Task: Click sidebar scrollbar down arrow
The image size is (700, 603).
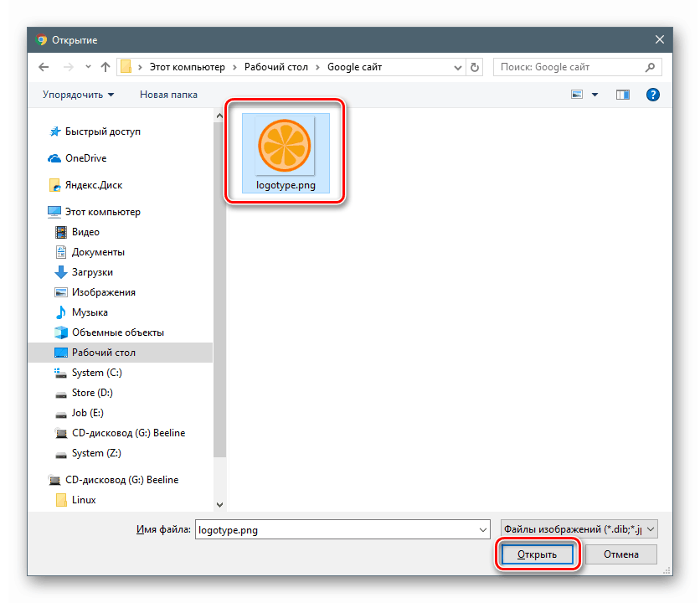Action: (219, 505)
